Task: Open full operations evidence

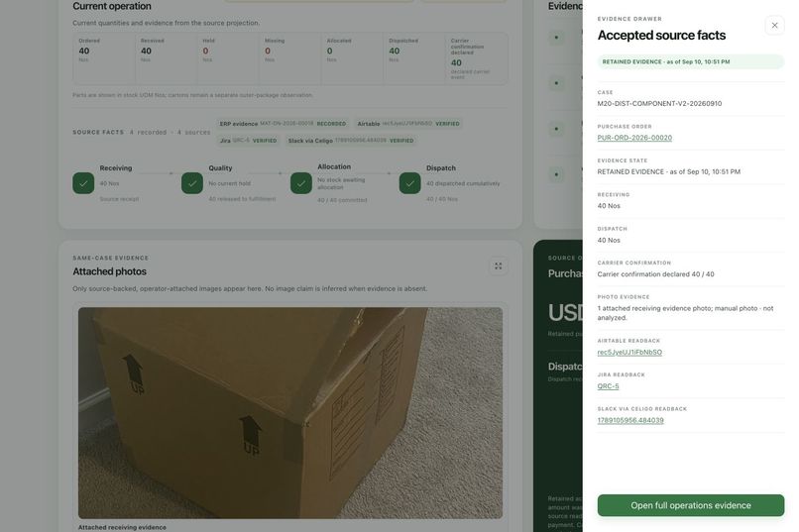Action: pos(691,505)
